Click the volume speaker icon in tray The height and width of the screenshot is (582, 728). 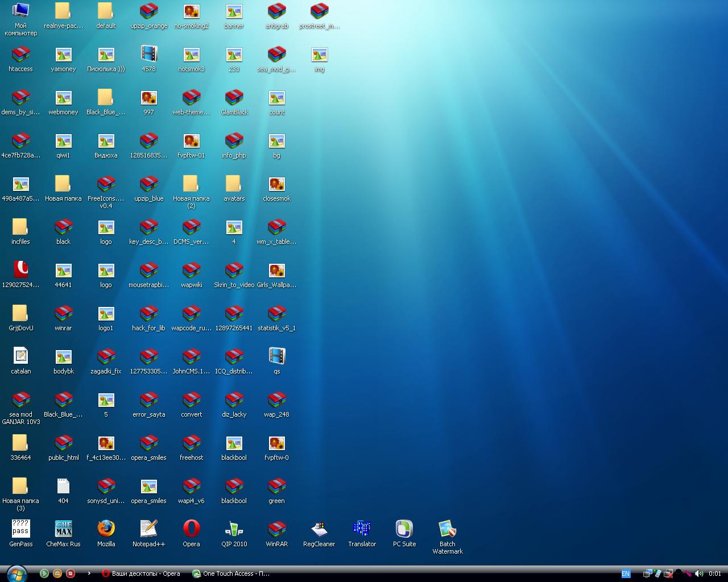(x=699, y=573)
